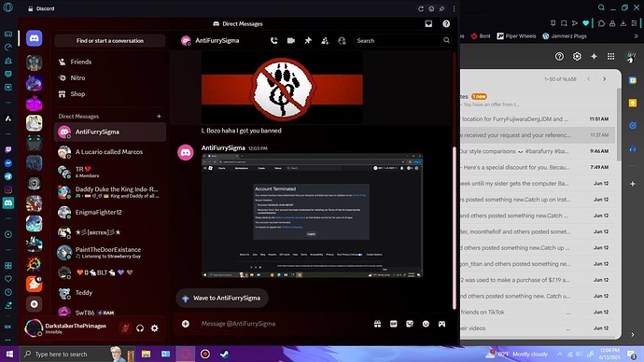This screenshot has height=362, width=644.
Task: Open the sticker picker
Action: (x=410, y=324)
